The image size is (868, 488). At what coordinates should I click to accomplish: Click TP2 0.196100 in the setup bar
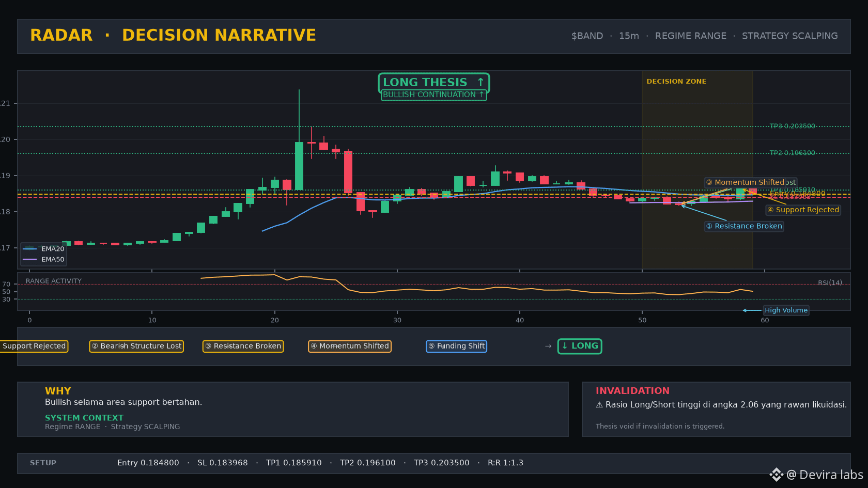[368, 463]
